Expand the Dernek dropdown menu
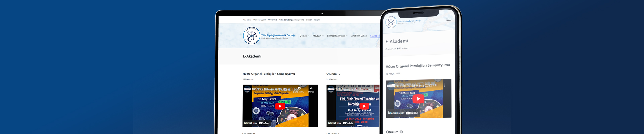Viewport: 644px width, 134px height. click(304, 36)
